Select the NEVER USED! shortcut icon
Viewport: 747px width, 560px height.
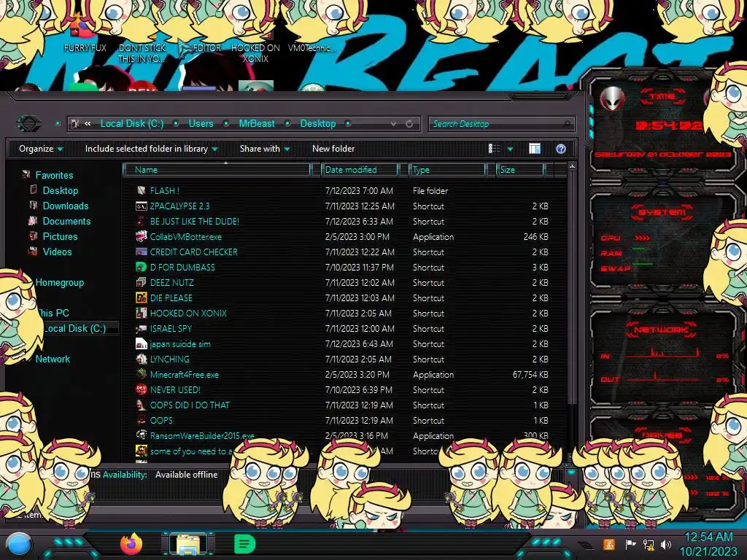(x=141, y=389)
